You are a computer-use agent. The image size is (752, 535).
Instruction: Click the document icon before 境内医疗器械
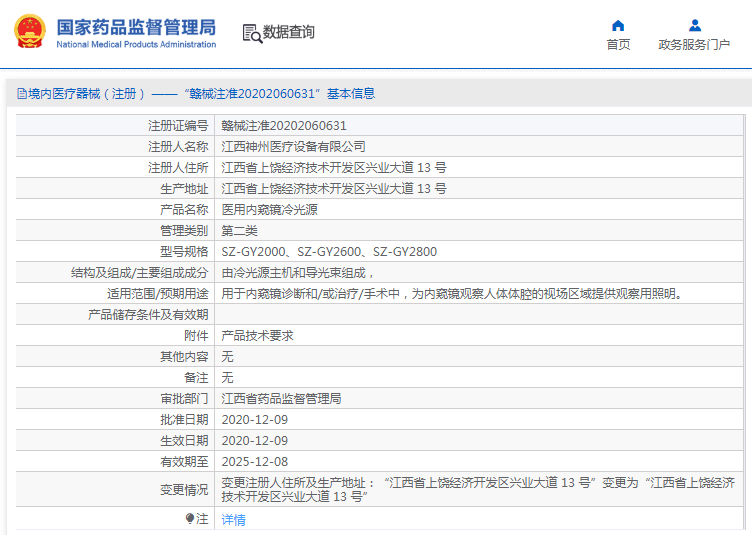pos(22,93)
